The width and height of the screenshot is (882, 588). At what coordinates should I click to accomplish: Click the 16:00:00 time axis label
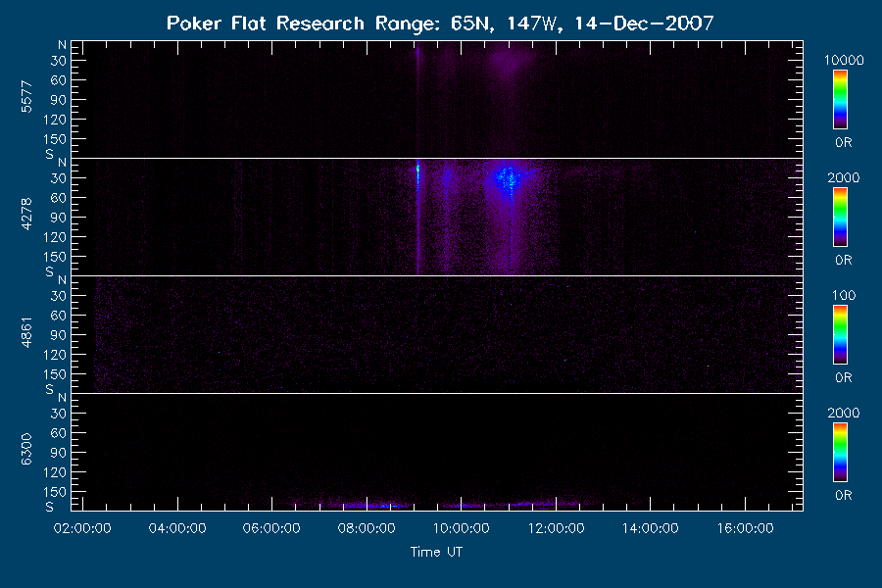click(x=746, y=528)
